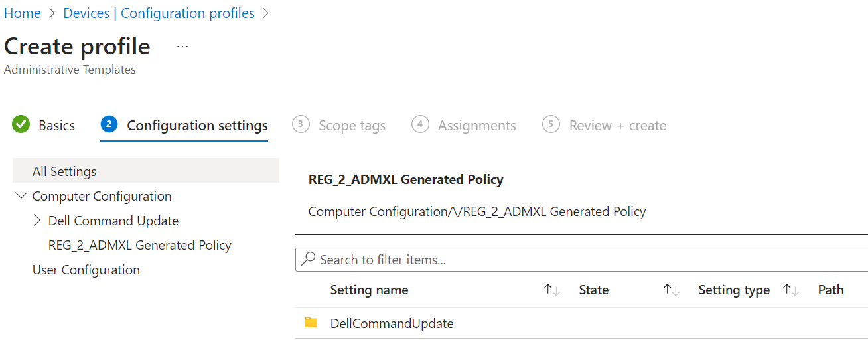
Task: Click the State column header
Action: (x=593, y=290)
